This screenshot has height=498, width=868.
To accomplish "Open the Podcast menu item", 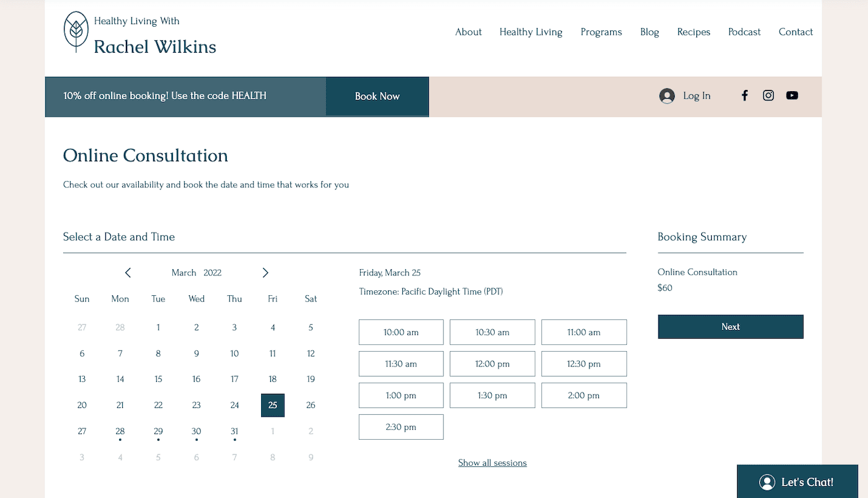I will click(744, 32).
